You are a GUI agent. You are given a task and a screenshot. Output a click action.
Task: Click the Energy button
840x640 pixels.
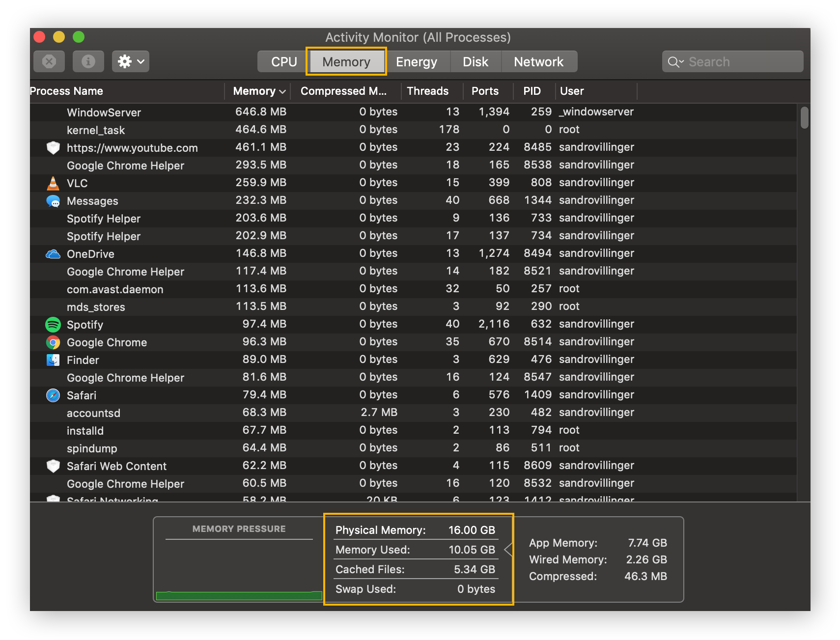pos(417,61)
